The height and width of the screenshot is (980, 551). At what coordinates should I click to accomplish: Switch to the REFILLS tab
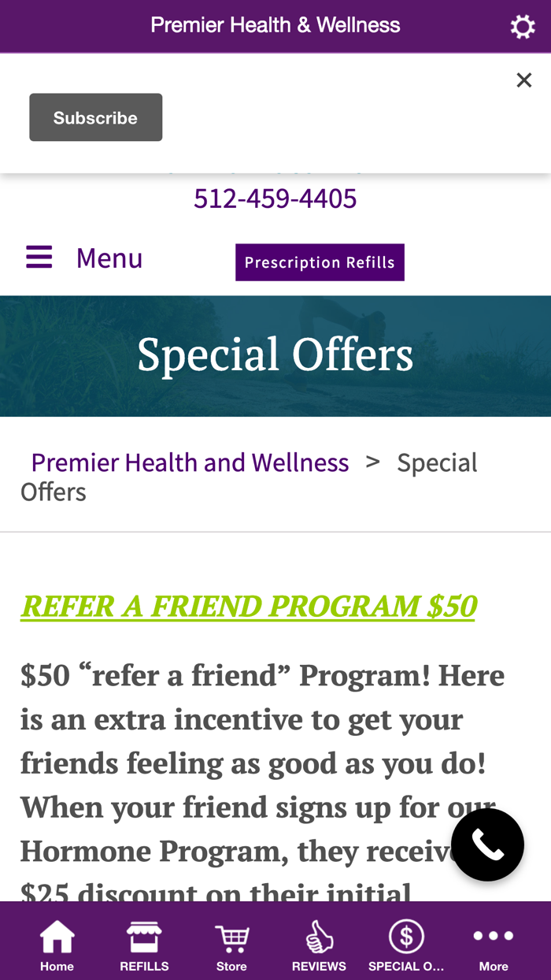point(144,942)
